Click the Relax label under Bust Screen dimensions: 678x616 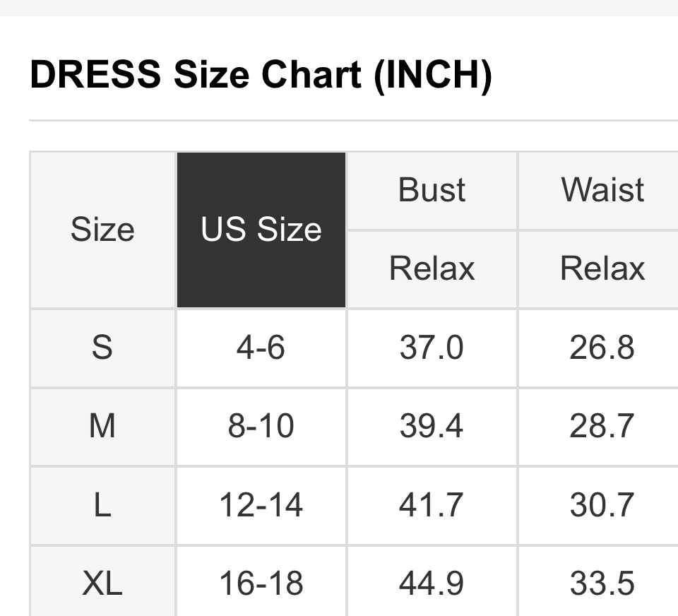tap(432, 269)
